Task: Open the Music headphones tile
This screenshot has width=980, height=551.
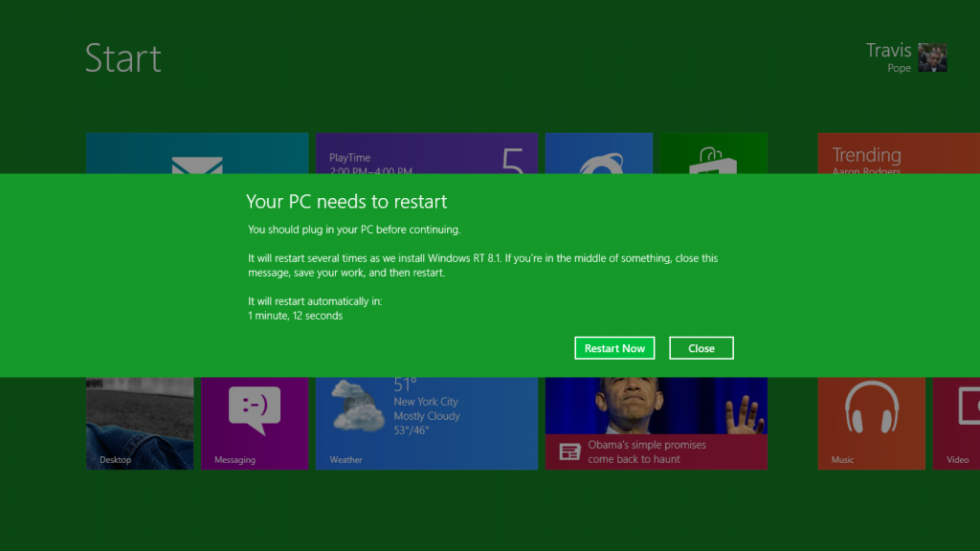Action: 871,423
